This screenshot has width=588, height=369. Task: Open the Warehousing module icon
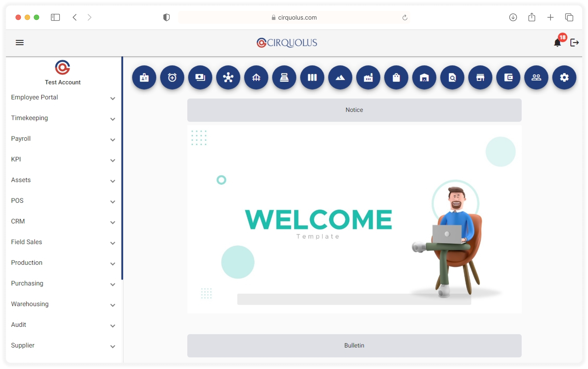click(424, 77)
